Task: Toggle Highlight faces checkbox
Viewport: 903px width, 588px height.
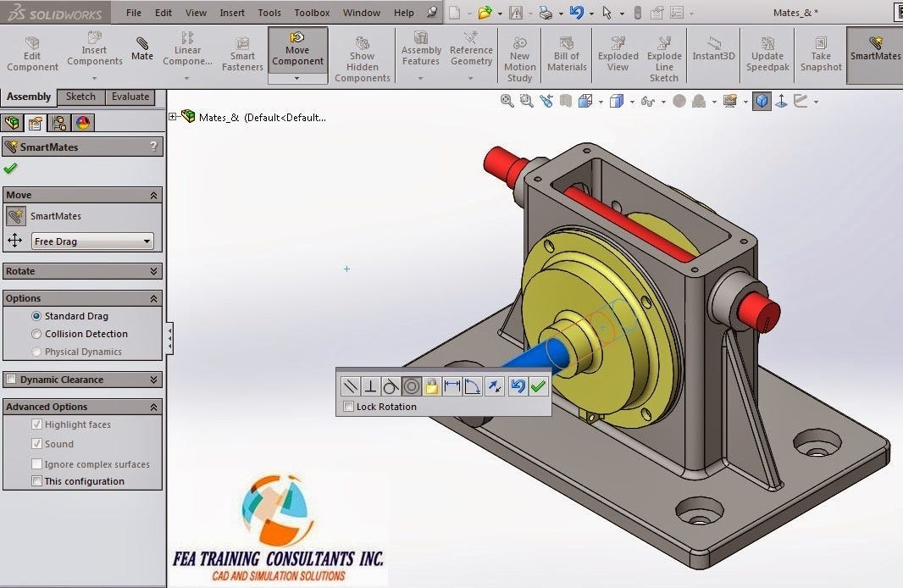Action: click(37, 424)
